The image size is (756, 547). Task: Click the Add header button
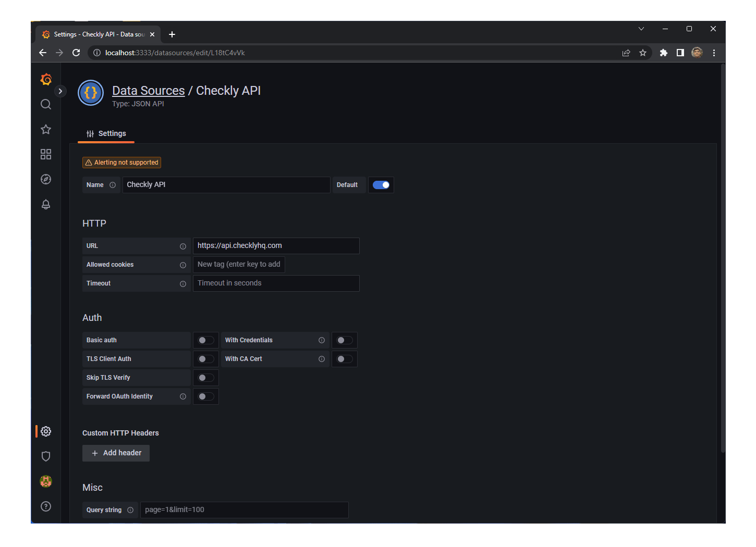tap(116, 453)
